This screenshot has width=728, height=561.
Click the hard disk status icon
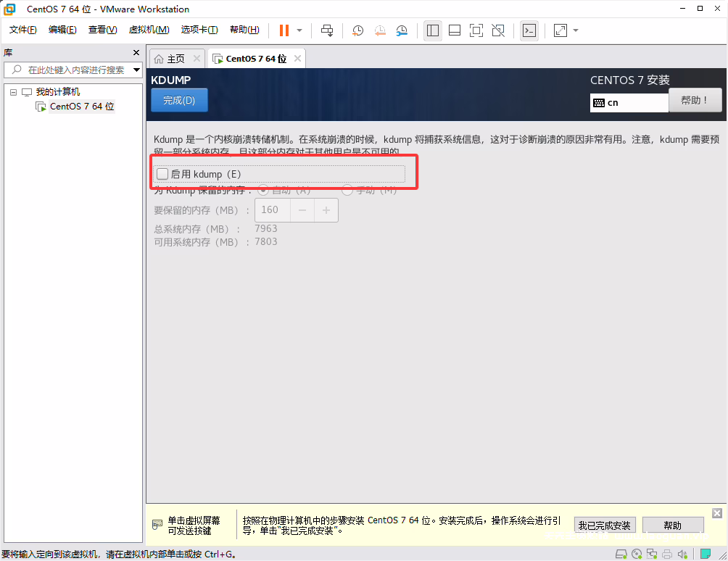tap(621, 554)
